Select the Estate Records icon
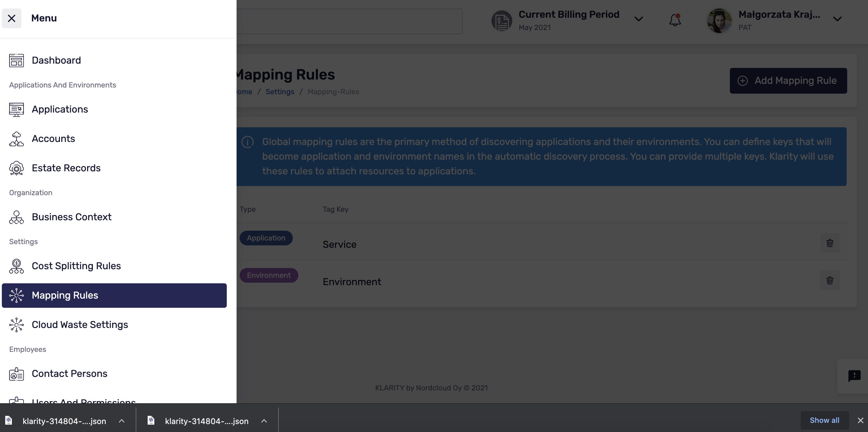Image resolution: width=868 pixels, height=432 pixels. point(16,167)
